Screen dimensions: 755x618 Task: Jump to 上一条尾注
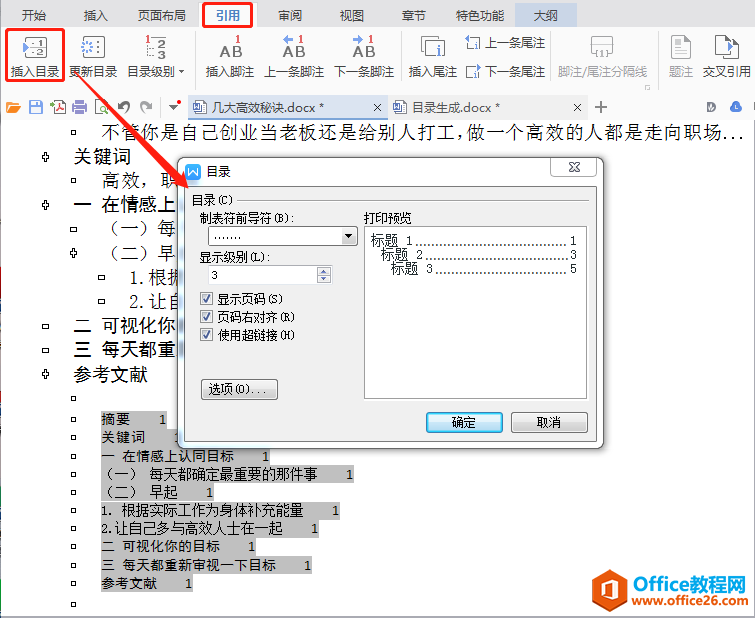(x=505, y=43)
